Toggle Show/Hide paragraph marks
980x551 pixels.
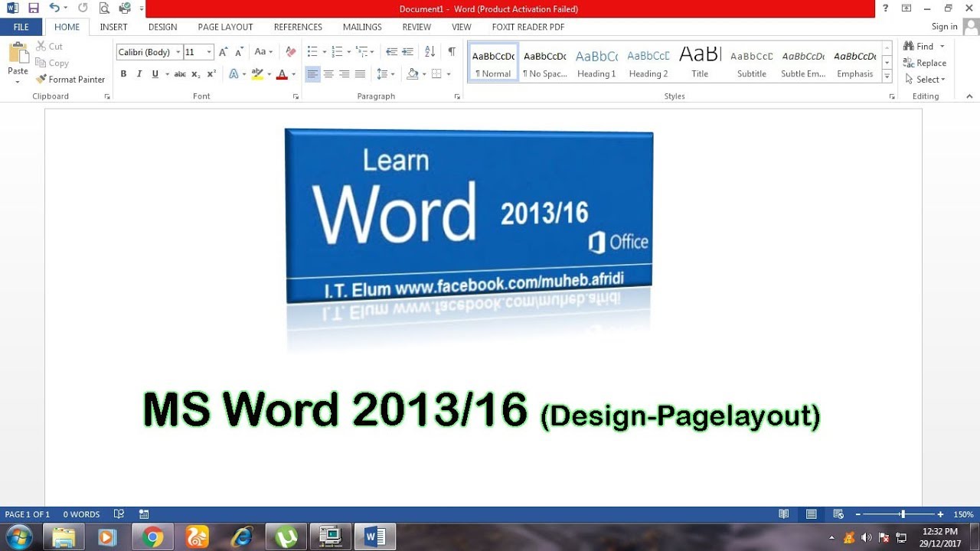[452, 52]
